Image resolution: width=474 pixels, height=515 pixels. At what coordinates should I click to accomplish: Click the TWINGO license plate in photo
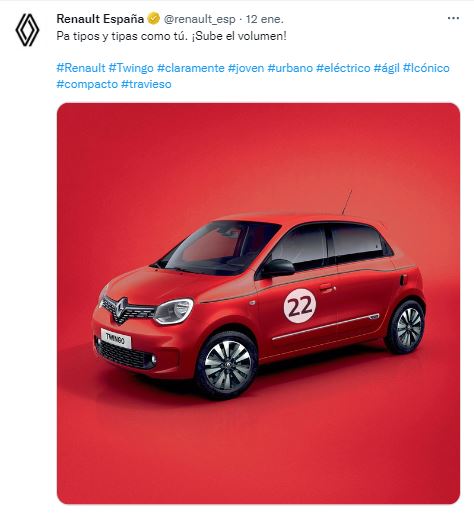tap(116, 338)
